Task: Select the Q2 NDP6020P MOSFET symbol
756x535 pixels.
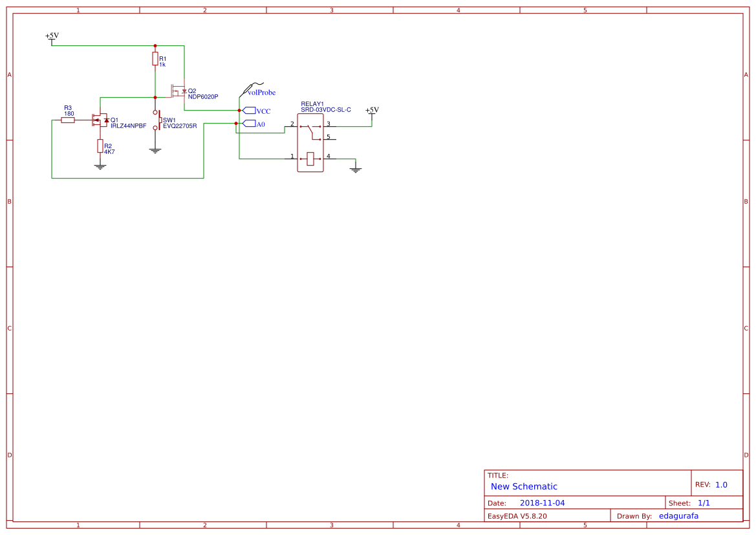Action: pyautogui.click(x=178, y=91)
